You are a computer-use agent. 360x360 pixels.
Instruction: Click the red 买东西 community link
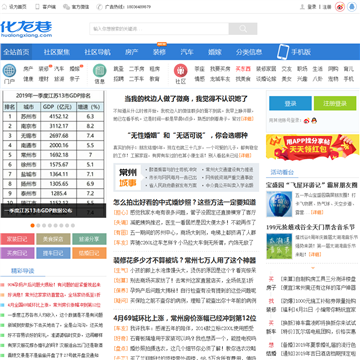243,69
